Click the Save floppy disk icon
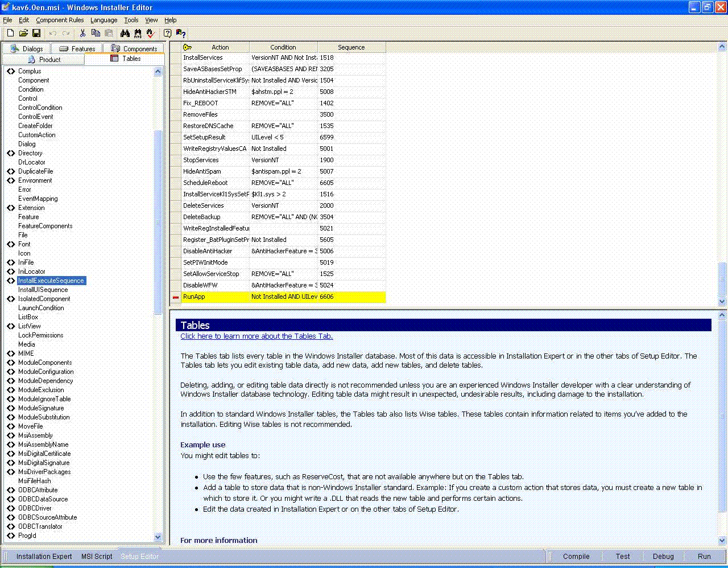Screen dimensions: 728x568 tap(36, 34)
